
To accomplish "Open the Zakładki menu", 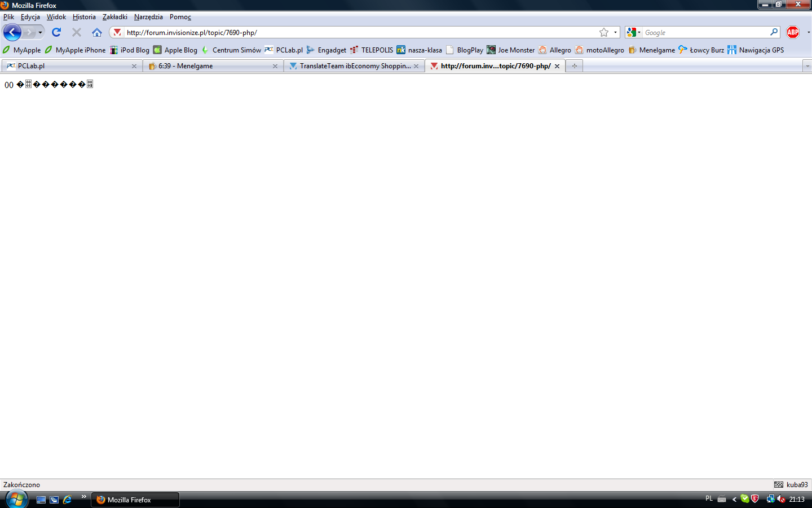I will coord(114,17).
